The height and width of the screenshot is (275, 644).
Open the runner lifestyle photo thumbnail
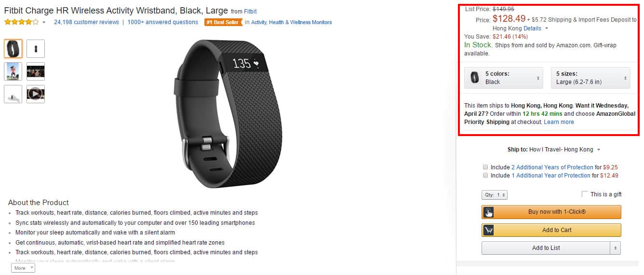point(13,71)
